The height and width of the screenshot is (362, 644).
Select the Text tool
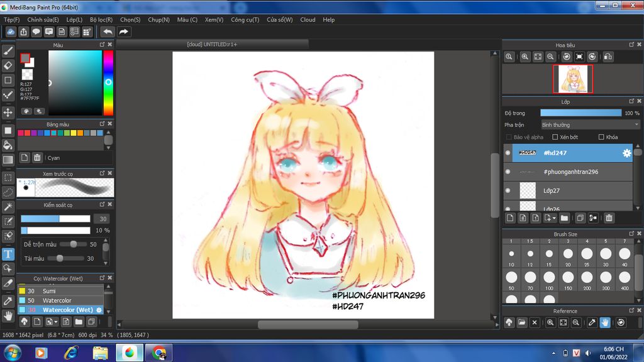click(8, 254)
